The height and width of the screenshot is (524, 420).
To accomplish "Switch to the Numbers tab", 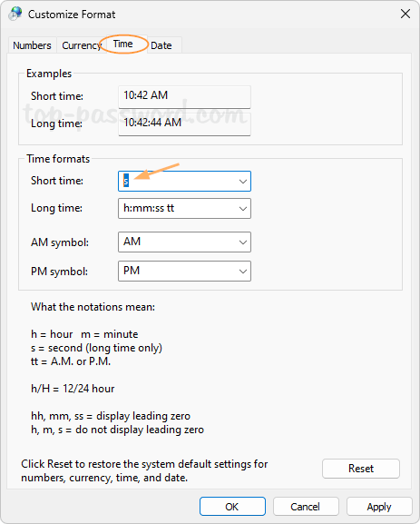I will tap(32, 45).
